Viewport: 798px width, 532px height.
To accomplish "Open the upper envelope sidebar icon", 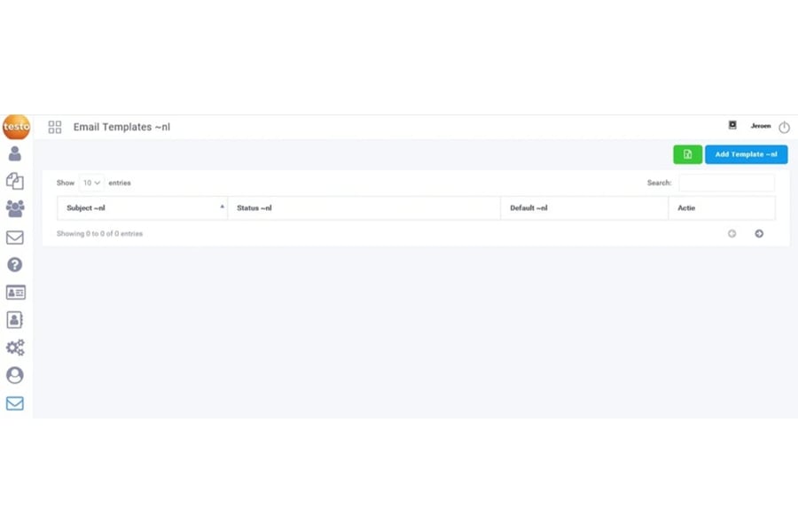I will coord(15,238).
